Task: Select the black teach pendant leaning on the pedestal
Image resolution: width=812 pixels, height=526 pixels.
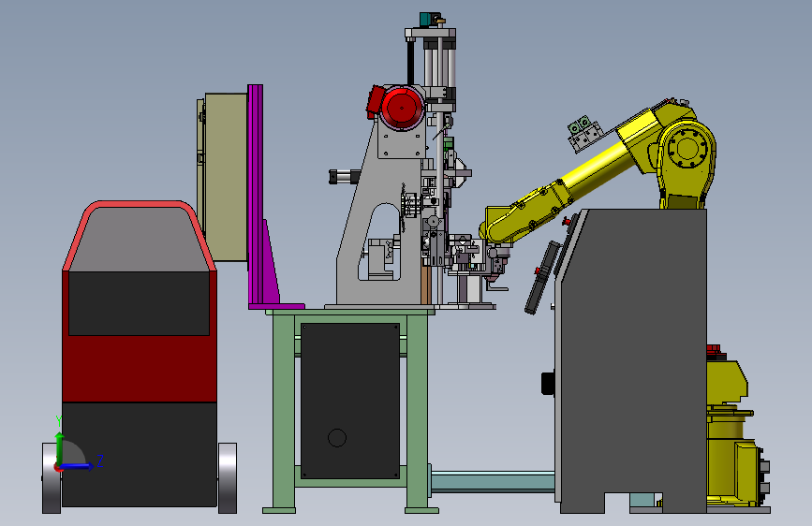Action: point(543,278)
